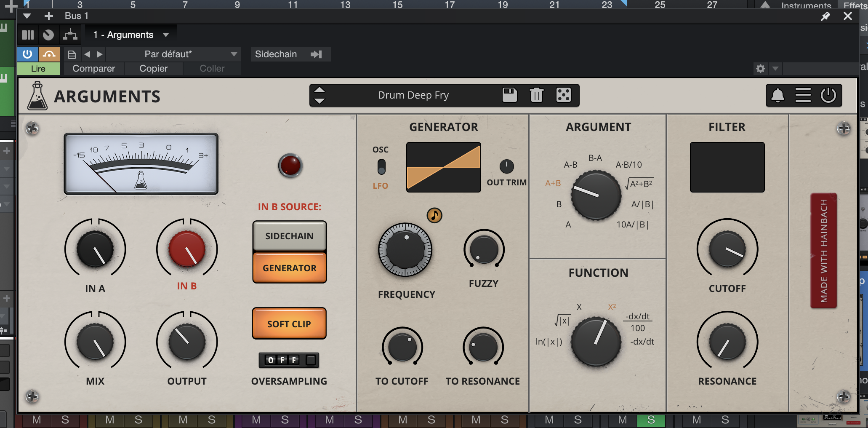
Task: Click the red IN B indicator LED
Action: [290, 165]
